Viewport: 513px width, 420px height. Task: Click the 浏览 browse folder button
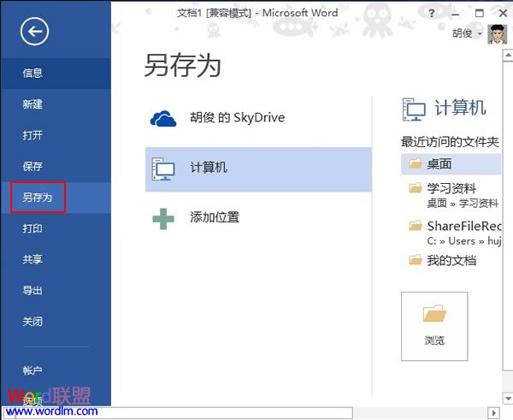coord(434,325)
